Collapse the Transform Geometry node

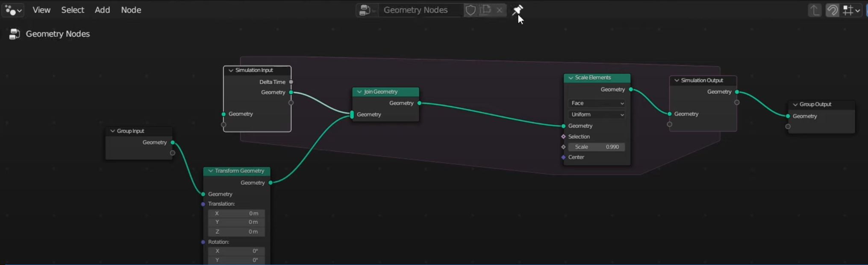[210, 171]
